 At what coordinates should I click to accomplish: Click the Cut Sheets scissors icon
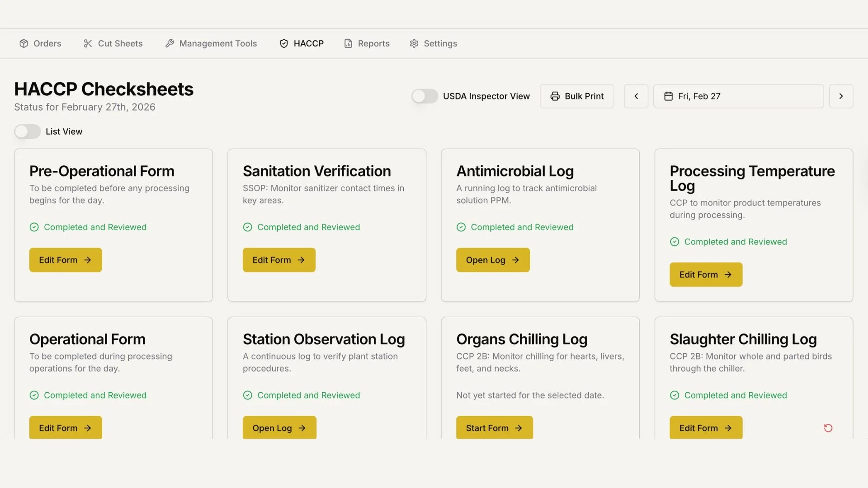point(88,43)
